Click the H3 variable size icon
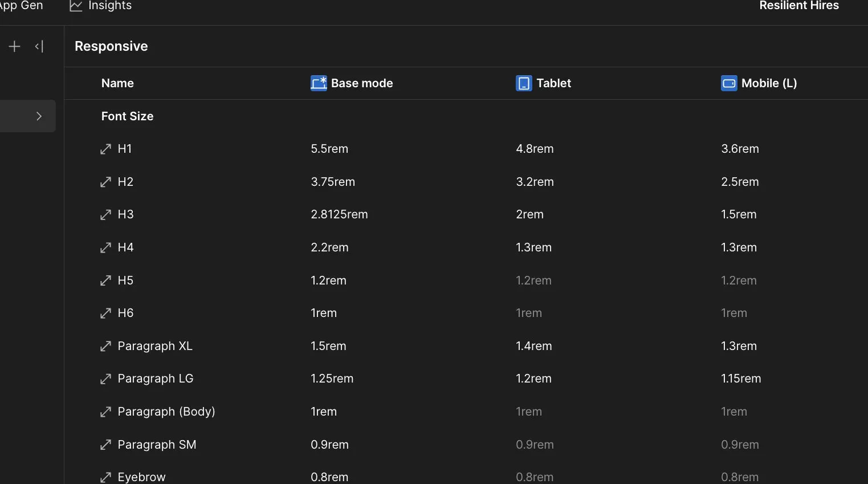Image resolution: width=868 pixels, height=484 pixels. tap(105, 215)
